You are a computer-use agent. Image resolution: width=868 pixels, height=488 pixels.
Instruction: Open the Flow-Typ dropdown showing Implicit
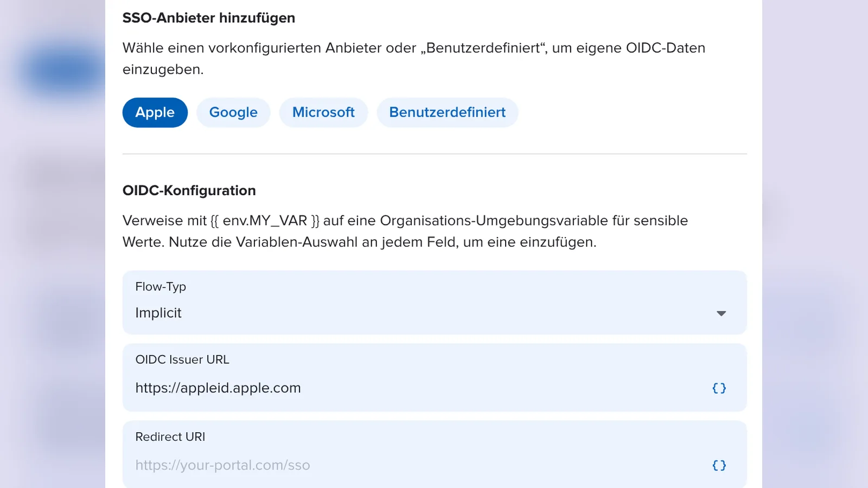(435, 303)
